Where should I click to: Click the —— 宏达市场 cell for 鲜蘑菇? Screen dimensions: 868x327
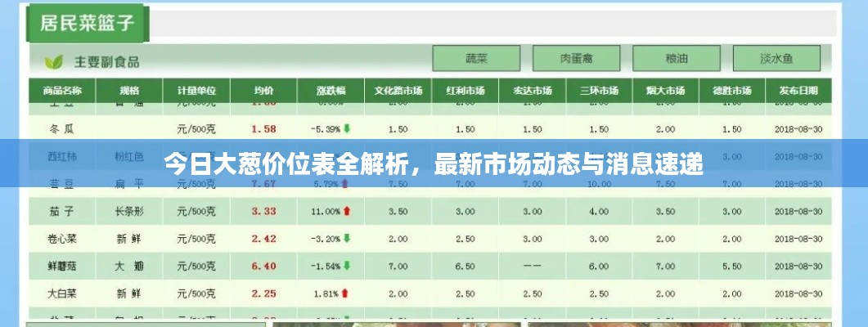click(x=533, y=267)
